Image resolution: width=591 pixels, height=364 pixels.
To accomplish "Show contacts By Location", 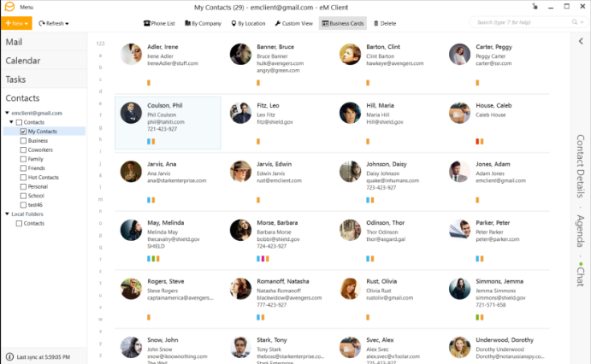I will (x=248, y=23).
